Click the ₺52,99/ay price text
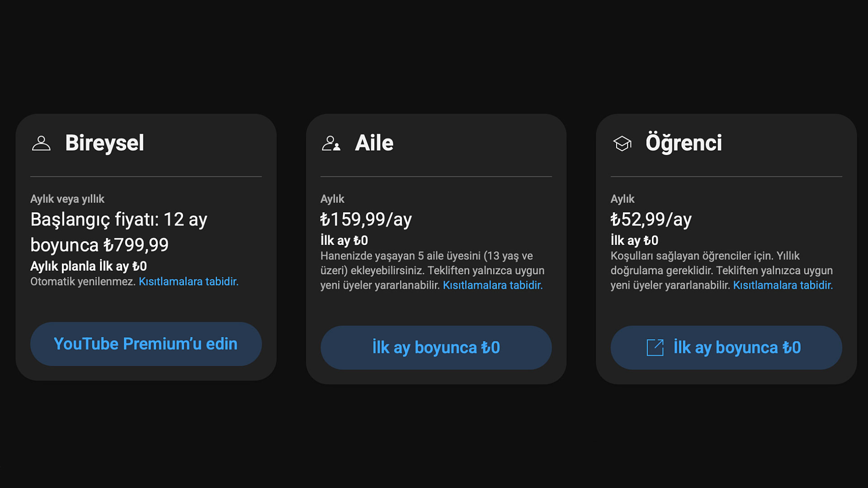Viewport: 868px width, 488px height. tap(651, 220)
